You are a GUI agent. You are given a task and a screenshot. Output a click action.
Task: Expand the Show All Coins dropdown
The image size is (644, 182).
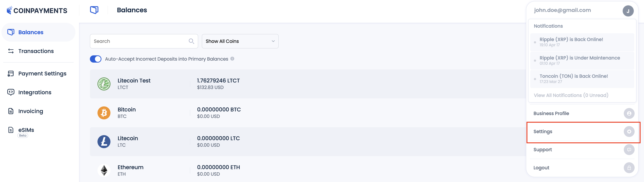240,41
